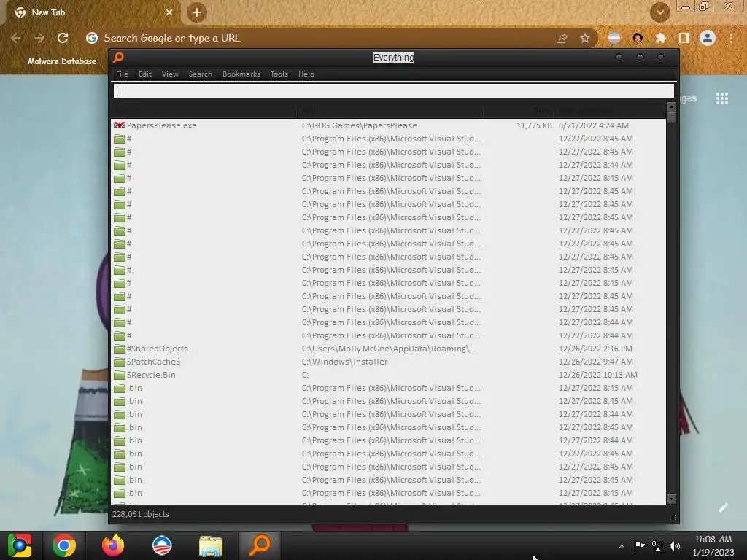Click the C:\GOG Games\PapersPlease path
The height and width of the screenshot is (560, 747).
pyautogui.click(x=359, y=125)
